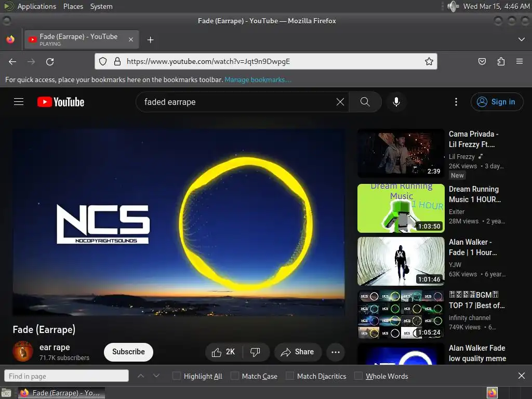Click the infinity channel name
The width and height of the screenshot is (532, 399).
[469, 317]
